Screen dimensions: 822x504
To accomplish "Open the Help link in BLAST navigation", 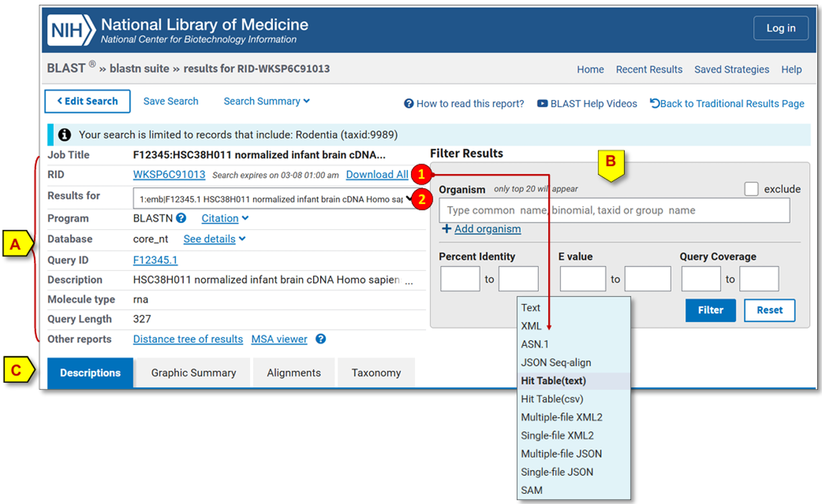I will pos(791,70).
